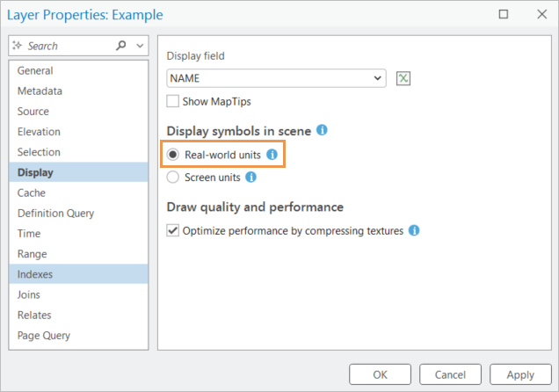Click the Cancel button

pyautogui.click(x=451, y=374)
